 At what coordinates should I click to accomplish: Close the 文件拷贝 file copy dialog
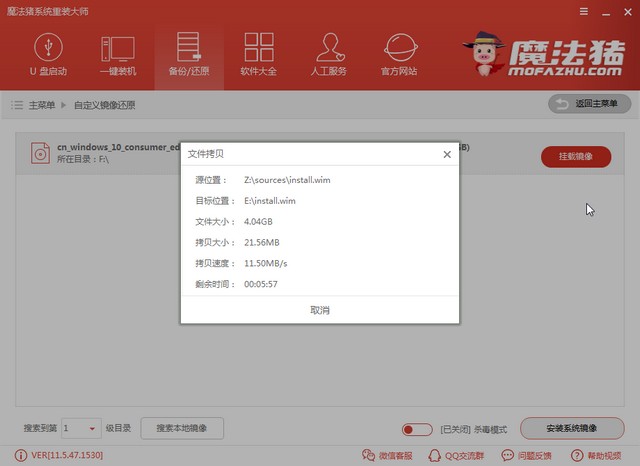click(x=446, y=155)
